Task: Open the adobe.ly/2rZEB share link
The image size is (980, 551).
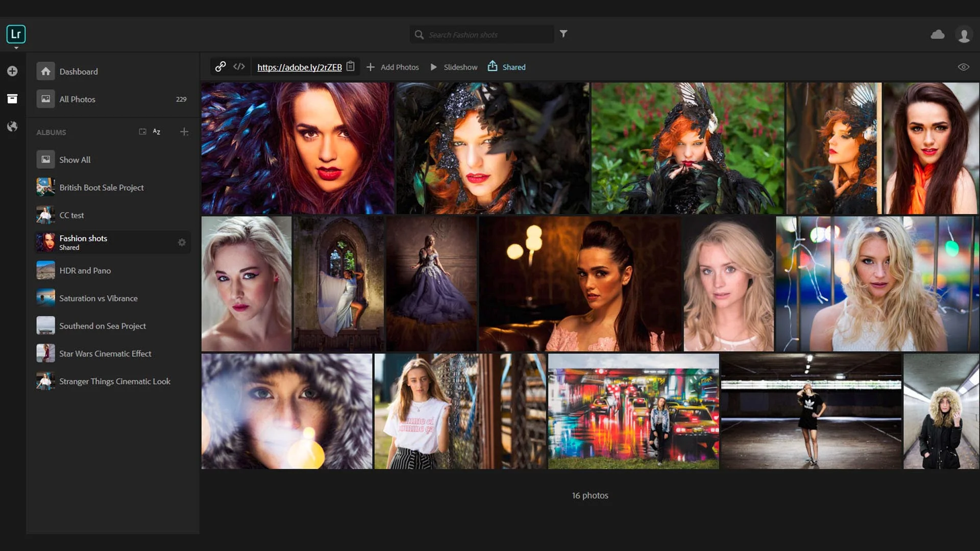Action: pos(300,67)
